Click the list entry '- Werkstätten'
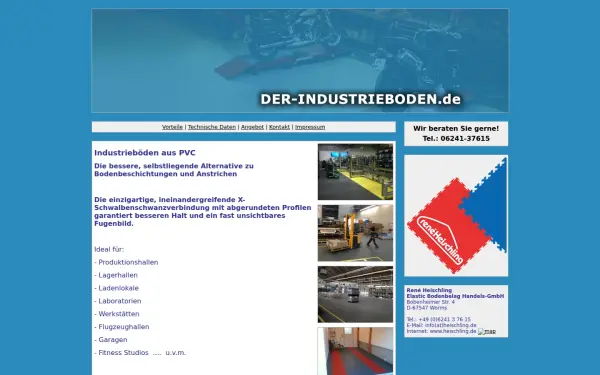 click(117, 314)
